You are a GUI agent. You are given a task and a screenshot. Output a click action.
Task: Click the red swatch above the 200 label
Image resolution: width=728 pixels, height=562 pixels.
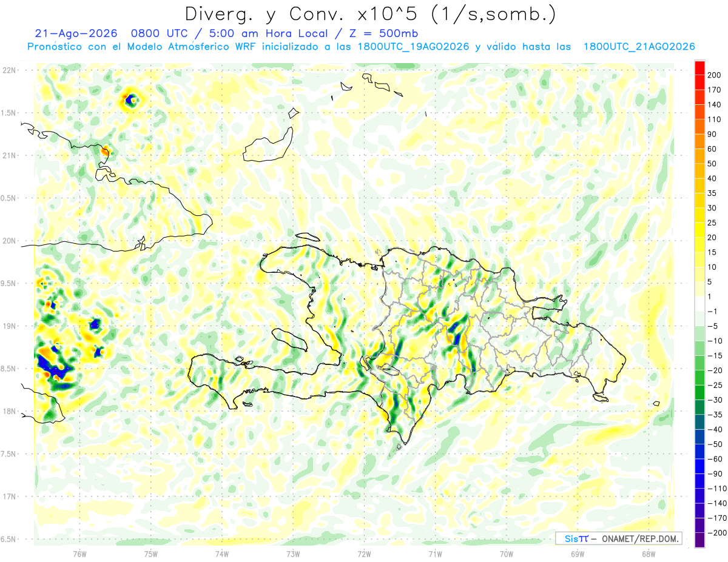pos(699,67)
